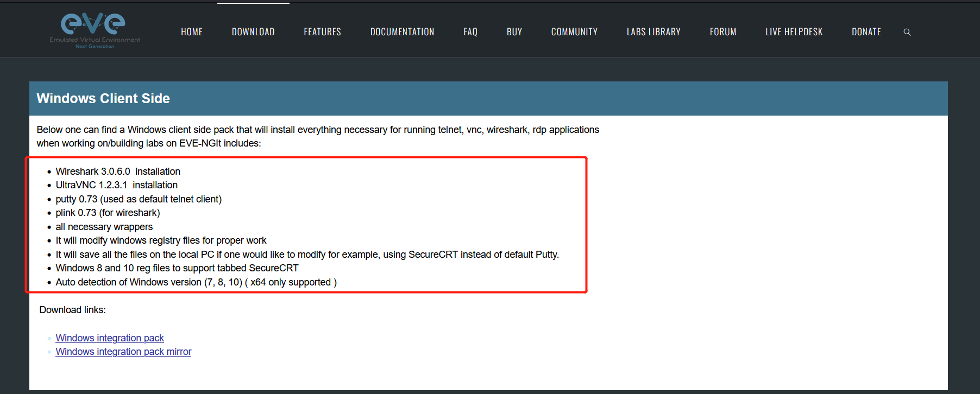Open the COMMUNITY menu item
Image resolution: width=980 pixels, height=394 pixels.
point(574,32)
